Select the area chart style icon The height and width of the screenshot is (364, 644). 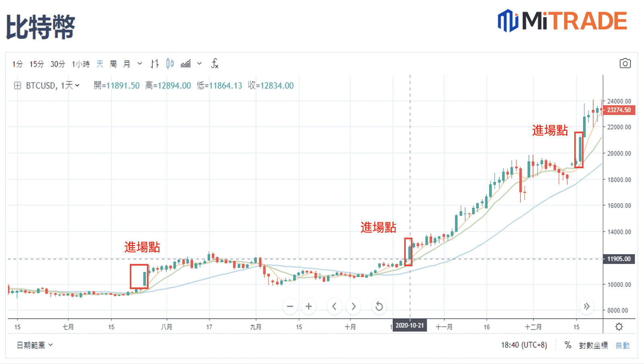coord(186,64)
